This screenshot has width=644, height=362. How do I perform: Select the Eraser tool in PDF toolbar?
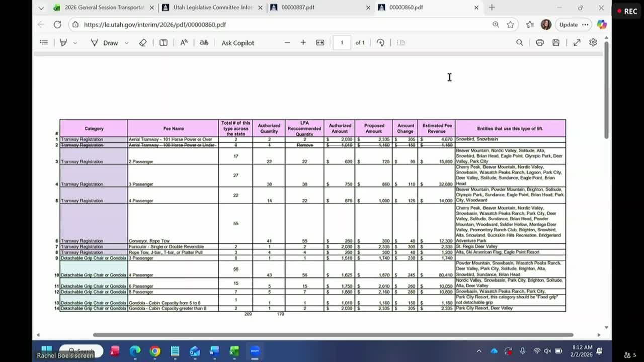point(143,43)
